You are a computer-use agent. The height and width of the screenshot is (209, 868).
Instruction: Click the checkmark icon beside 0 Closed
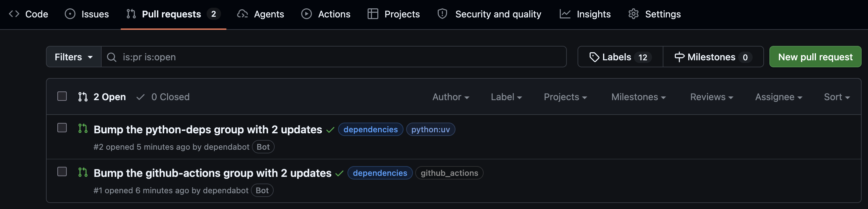click(x=141, y=97)
